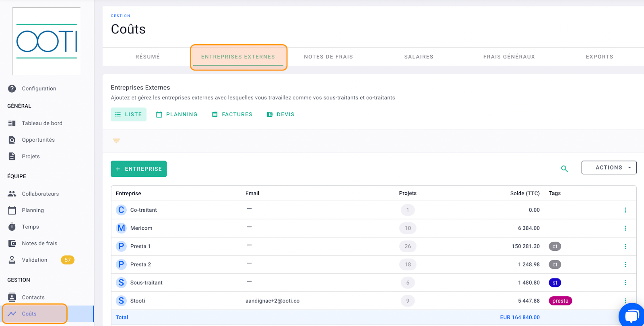Go to the EXPORTS tab

point(599,57)
